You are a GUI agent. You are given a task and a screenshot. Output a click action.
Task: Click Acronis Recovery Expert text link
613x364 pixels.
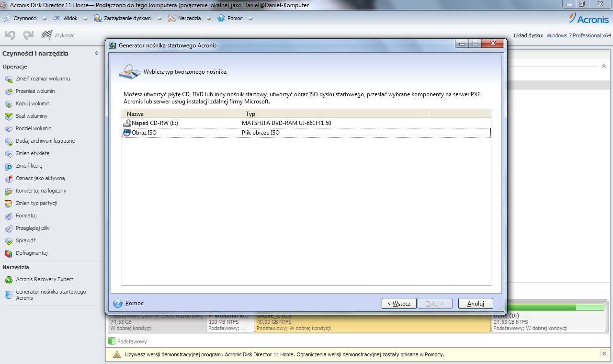pos(45,279)
